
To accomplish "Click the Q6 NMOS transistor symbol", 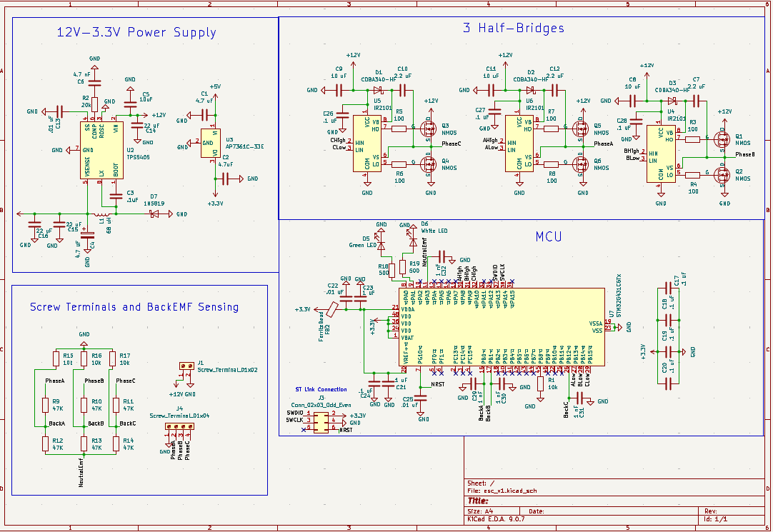I will [x=581, y=164].
